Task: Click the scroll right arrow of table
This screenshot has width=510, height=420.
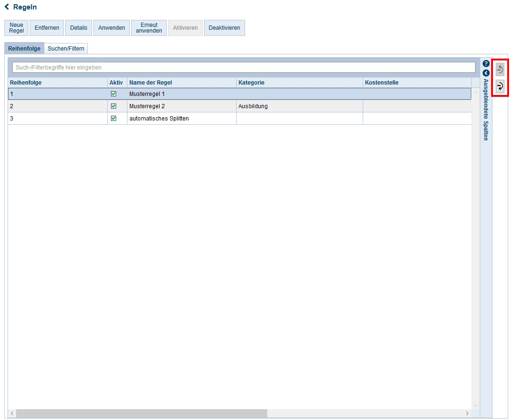Action: [467, 413]
